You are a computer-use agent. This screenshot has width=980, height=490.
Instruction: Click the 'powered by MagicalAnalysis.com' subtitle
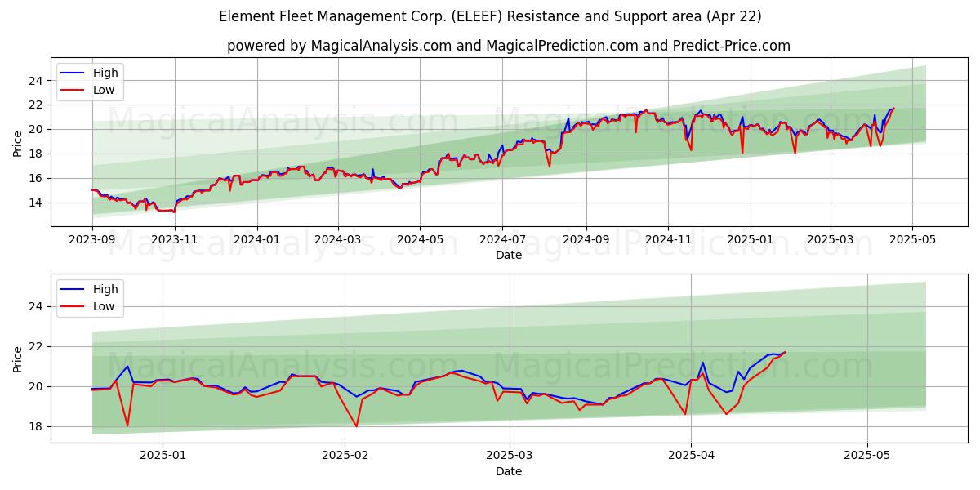(508, 46)
